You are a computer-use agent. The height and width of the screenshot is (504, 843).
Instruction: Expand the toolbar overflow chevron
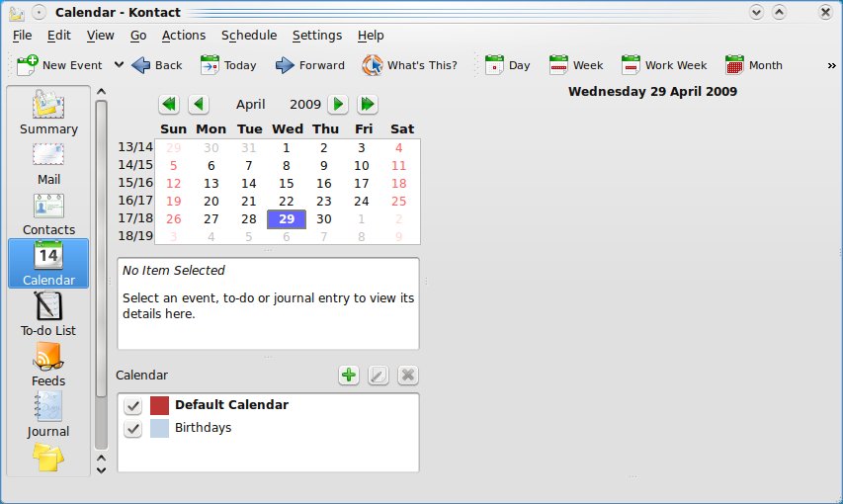[x=831, y=65]
